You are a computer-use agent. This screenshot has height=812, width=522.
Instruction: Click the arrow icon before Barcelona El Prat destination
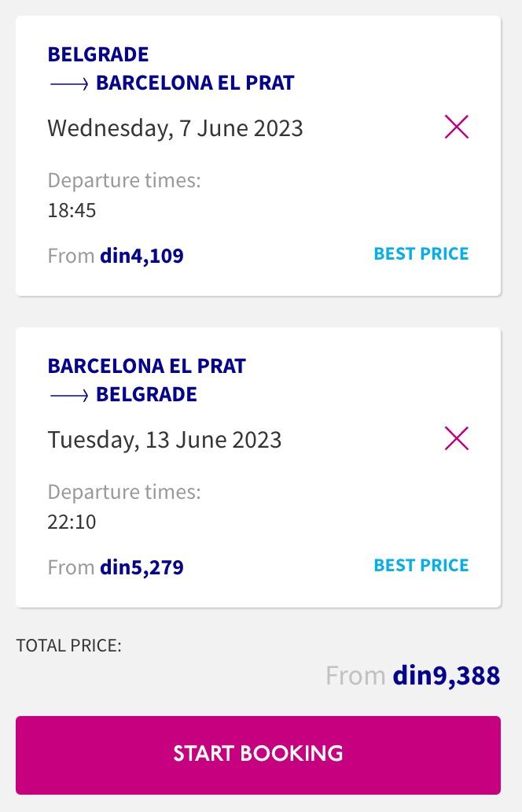point(69,83)
